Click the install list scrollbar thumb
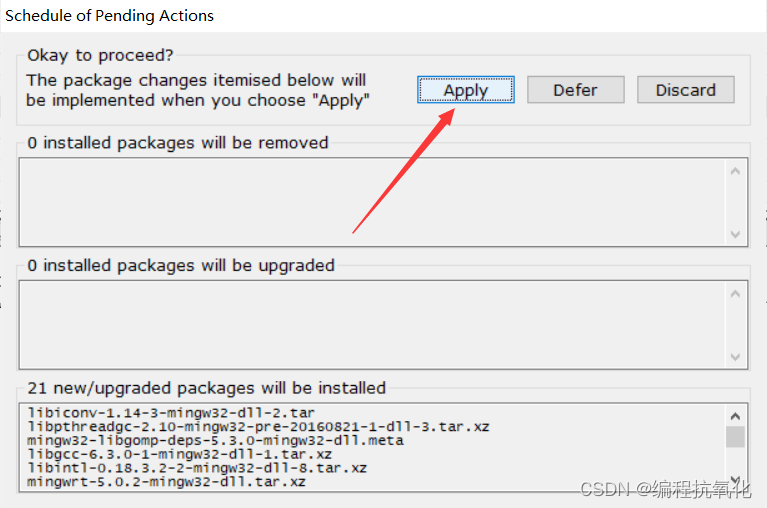Viewport: 767px width, 508px height. [735, 437]
